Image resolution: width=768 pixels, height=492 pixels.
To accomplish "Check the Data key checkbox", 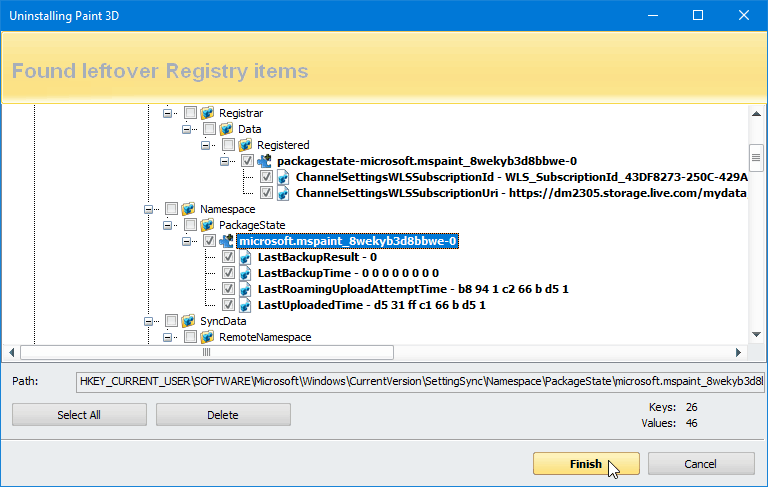I will (x=209, y=129).
